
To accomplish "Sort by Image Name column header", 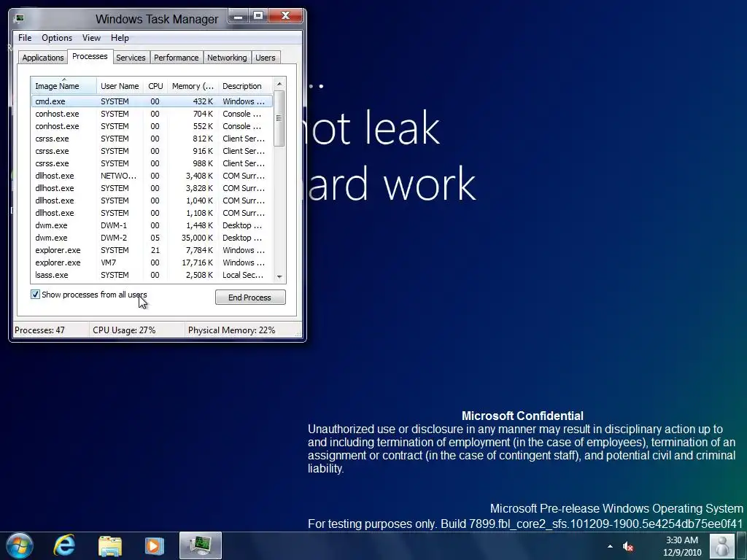I will tap(64, 86).
